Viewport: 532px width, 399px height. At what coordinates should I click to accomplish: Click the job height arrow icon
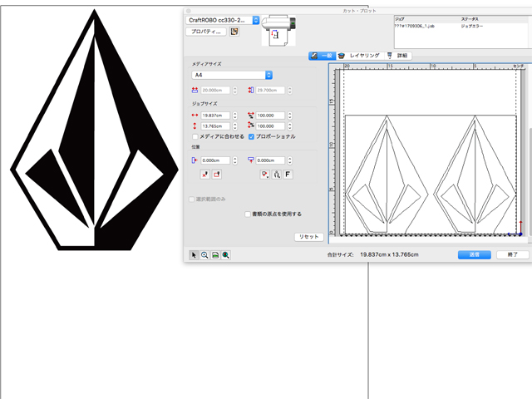tap(195, 126)
